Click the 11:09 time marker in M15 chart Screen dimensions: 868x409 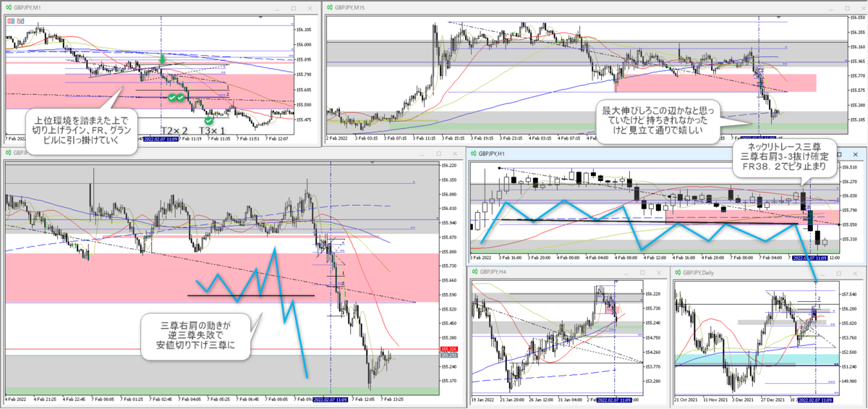coord(757,136)
